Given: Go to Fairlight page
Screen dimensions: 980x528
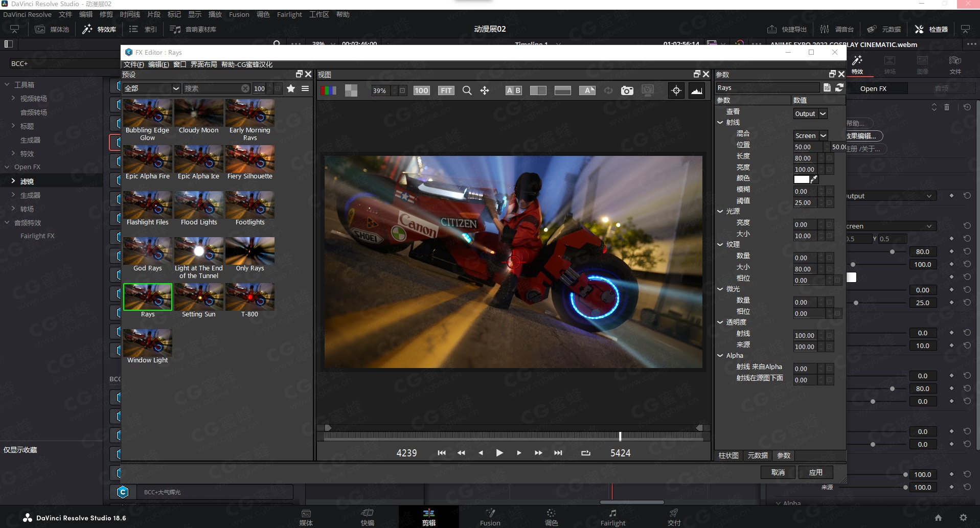Looking at the screenshot, I should [x=612, y=517].
